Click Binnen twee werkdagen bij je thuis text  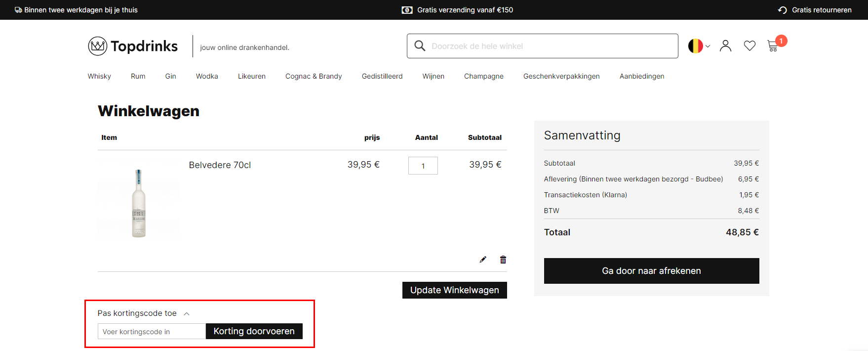[x=81, y=10]
